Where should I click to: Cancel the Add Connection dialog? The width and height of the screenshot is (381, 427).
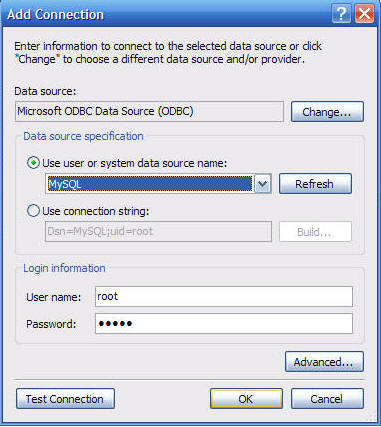(x=327, y=399)
